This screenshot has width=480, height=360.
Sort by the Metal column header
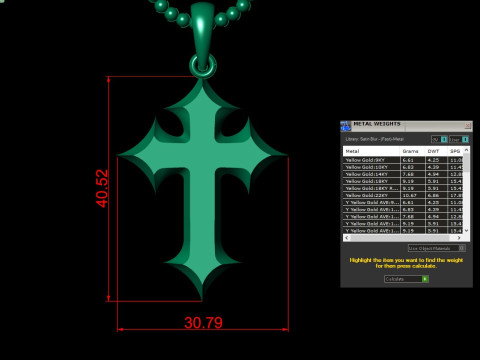pyautogui.click(x=371, y=151)
